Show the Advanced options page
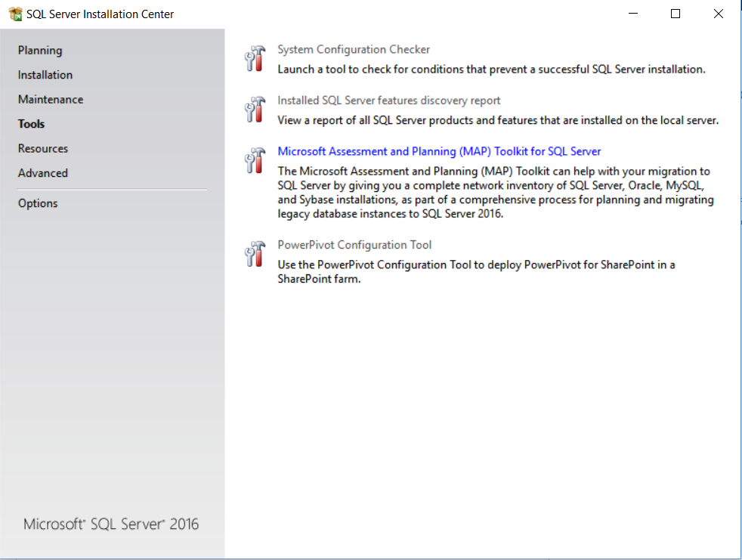 (43, 173)
